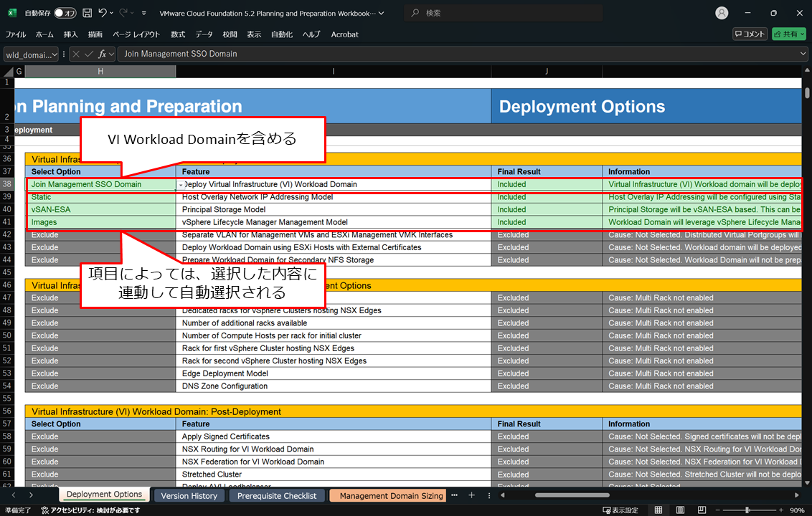
Task: Open the user account profile icon
Action: (x=722, y=13)
